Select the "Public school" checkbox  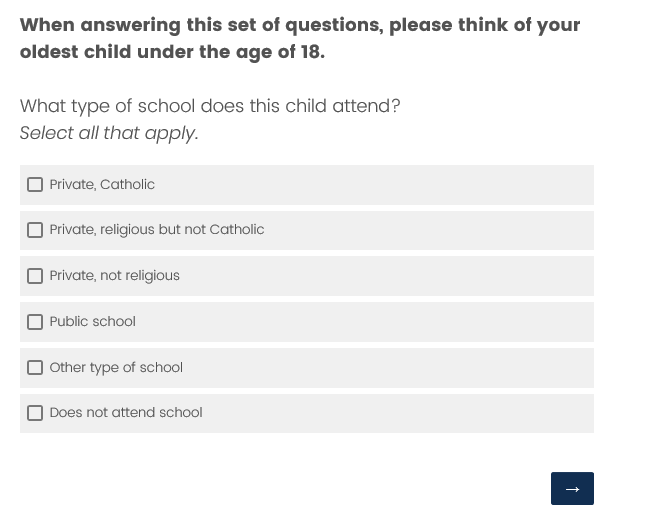35,322
